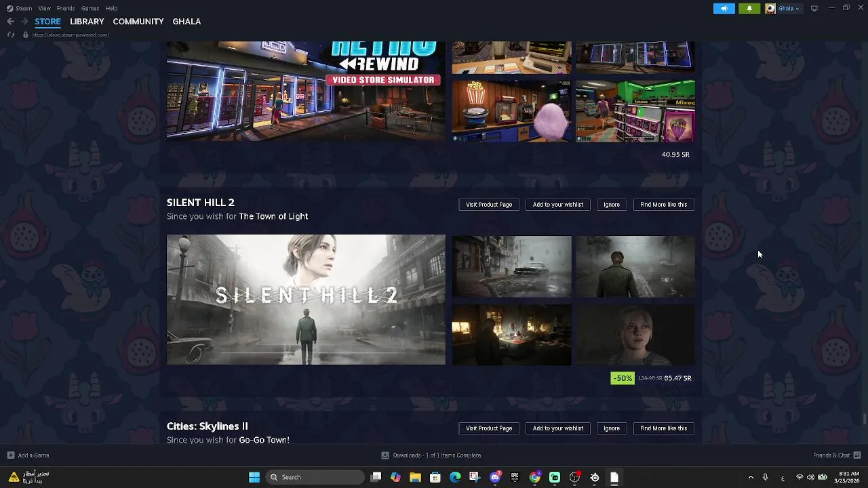The width and height of the screenshot is (868, 488).
Task: Open Silent Hill 2 blonde woman screenshot
Action: coord(635,335)
